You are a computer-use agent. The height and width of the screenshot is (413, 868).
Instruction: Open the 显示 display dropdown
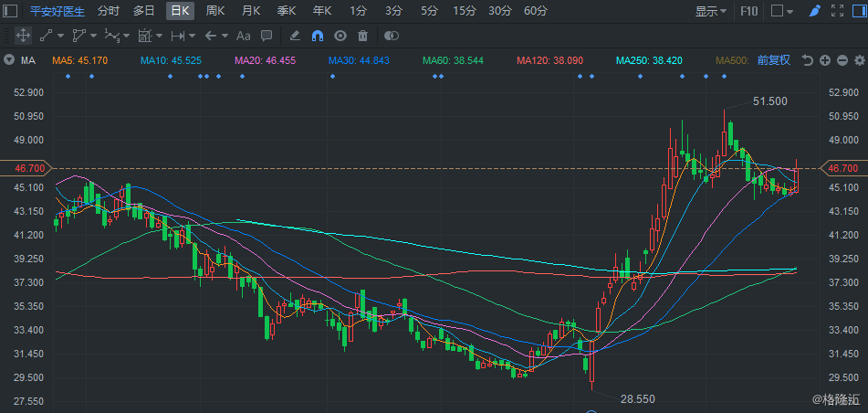(711, 11)
